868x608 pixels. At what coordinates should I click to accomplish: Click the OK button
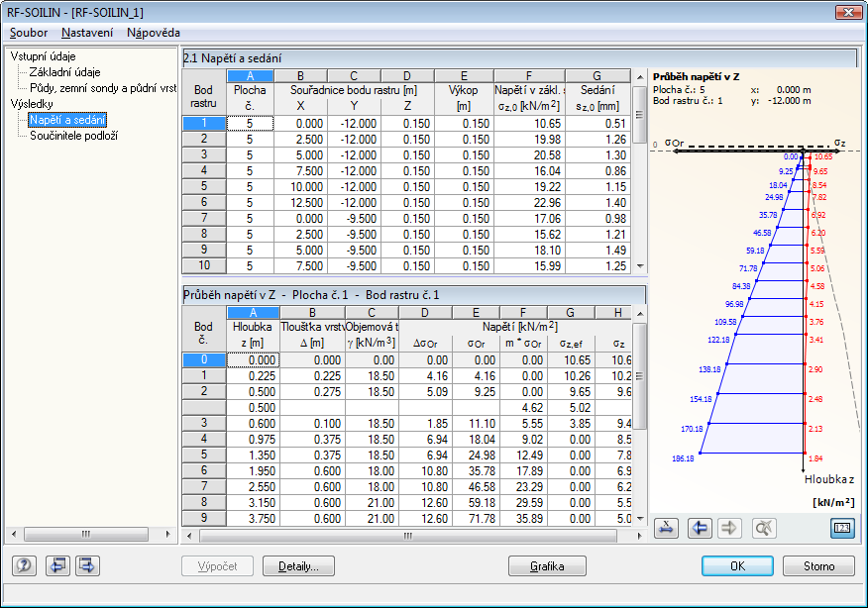pyautogui.click(x=737, y=566)
